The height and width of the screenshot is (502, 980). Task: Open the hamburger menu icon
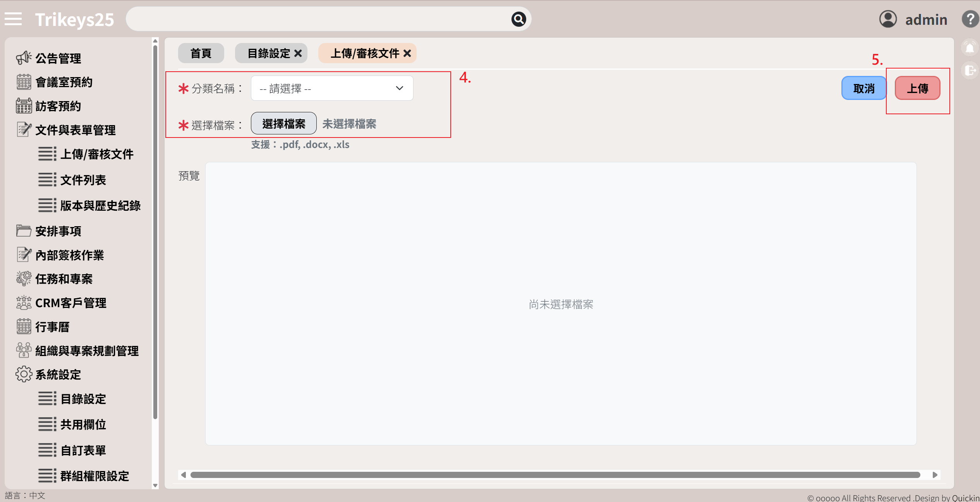point(13,19)
